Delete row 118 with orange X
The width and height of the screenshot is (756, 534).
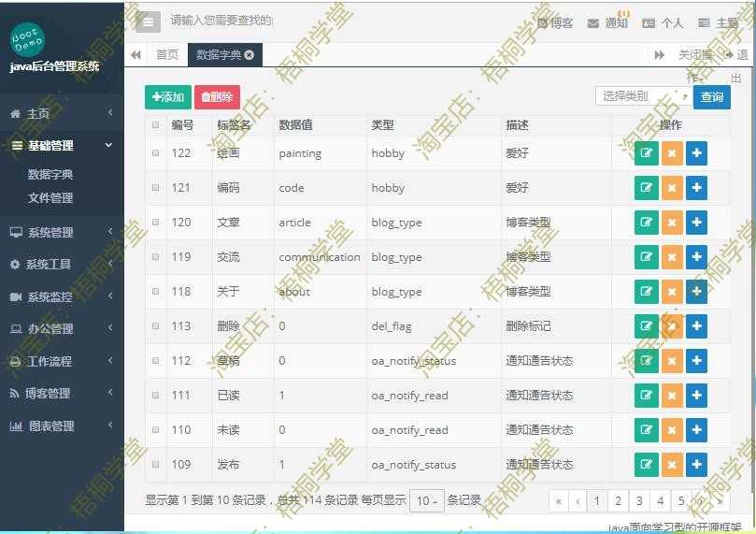coord(672,292)
